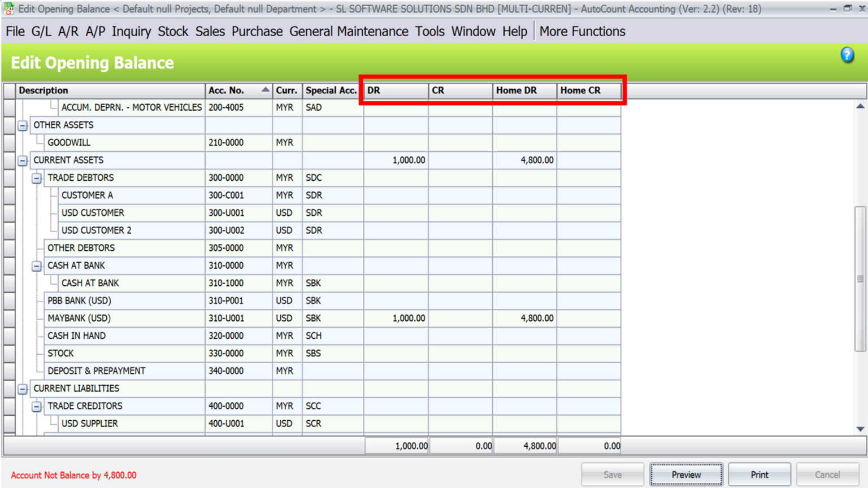Sort by the Acc. No. column header
The image size is (868, 488).
coord(238,90)
